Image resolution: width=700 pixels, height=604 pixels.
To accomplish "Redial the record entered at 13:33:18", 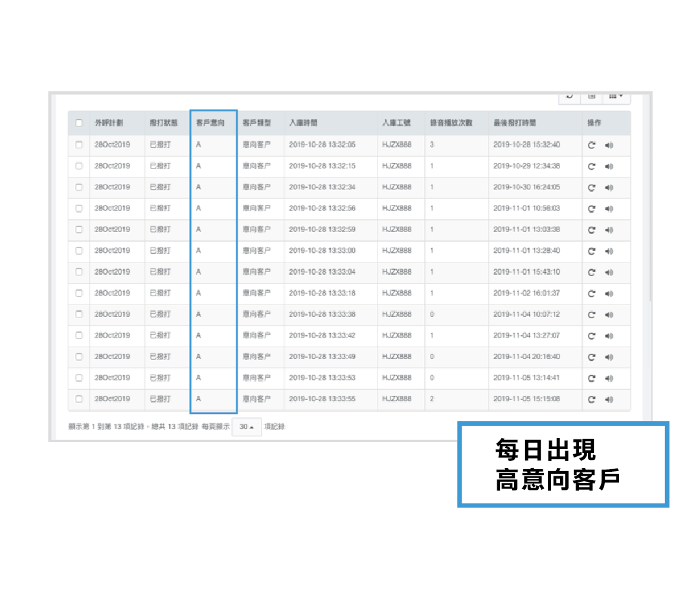I will [x=591, y=294].
